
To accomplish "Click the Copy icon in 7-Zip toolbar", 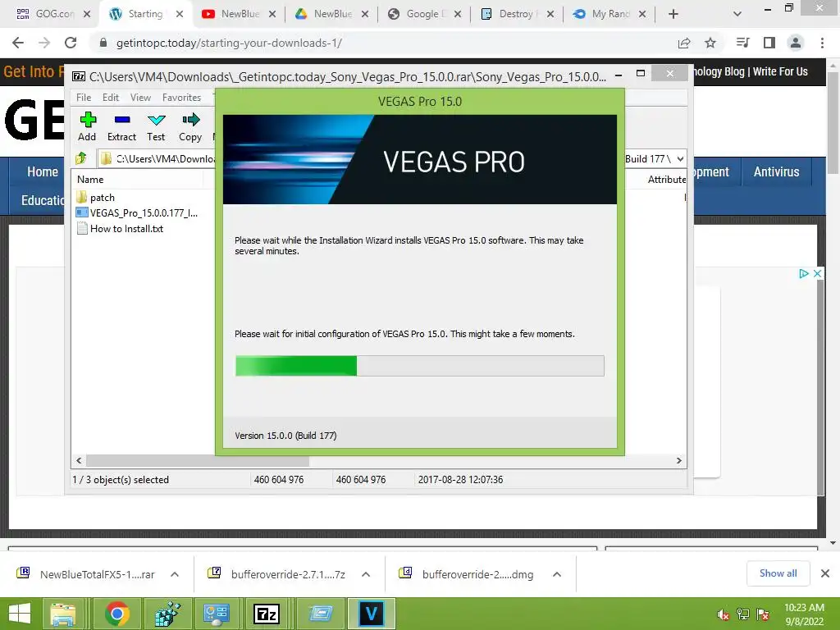I will [190, 126].
